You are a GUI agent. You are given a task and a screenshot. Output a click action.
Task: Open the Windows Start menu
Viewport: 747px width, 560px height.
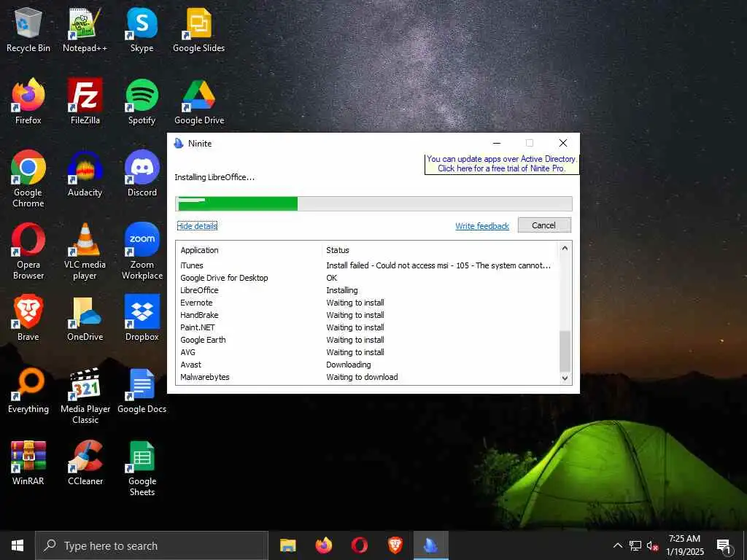pos(18,545)
